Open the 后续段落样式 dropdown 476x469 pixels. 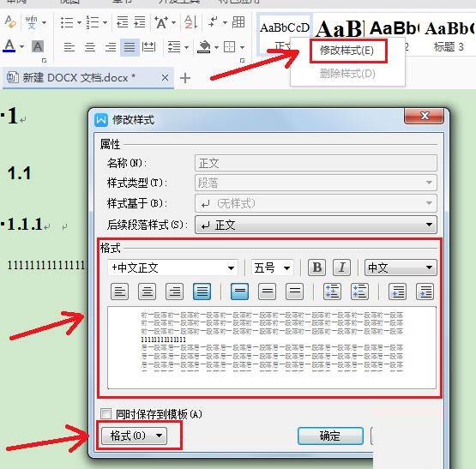point(316,225)
